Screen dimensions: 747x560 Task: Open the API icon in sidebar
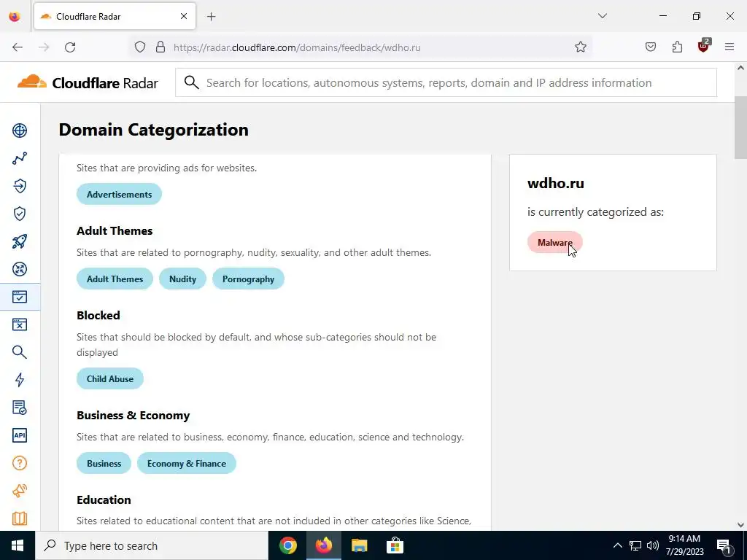pos(20,435)
